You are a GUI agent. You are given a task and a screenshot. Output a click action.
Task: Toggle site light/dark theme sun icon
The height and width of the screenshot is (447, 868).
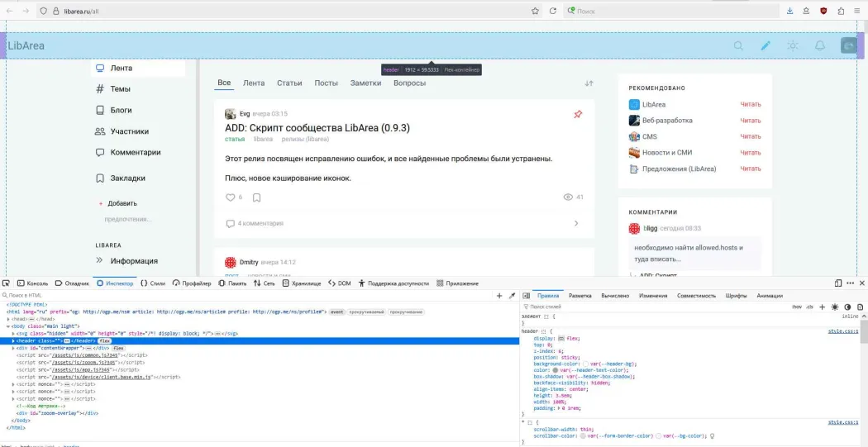[793, 45]
